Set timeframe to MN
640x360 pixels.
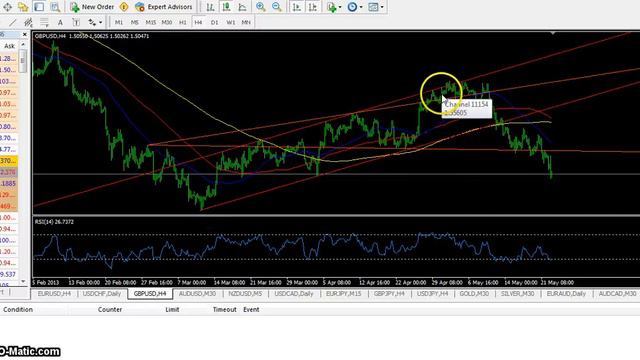point(246,22)
